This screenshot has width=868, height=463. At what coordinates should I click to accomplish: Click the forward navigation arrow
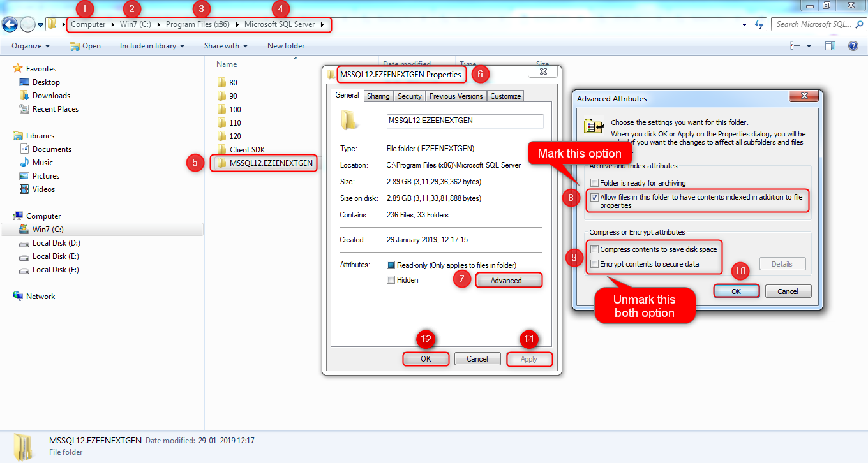pos(27,24)
